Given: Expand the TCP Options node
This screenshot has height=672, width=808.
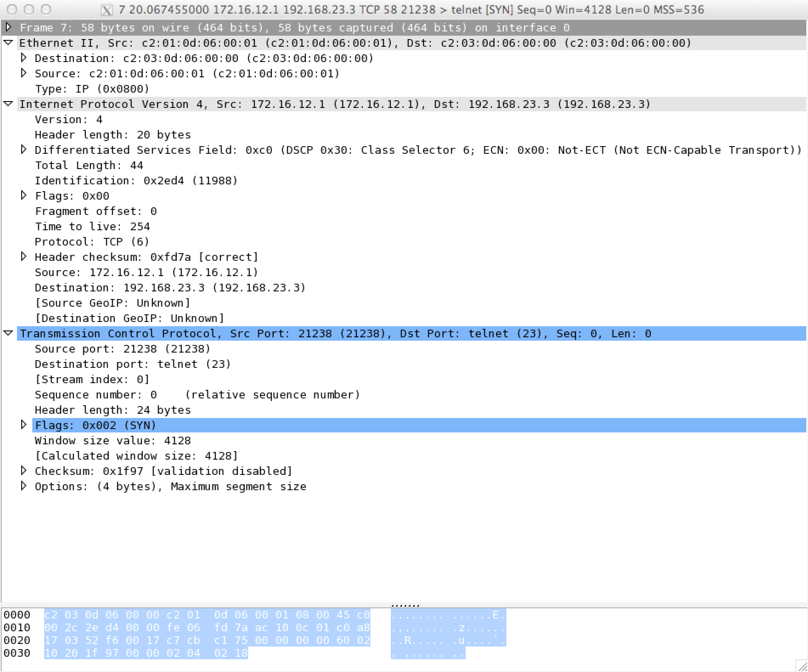Looking at the screenshot, I should tap(24, 486).
